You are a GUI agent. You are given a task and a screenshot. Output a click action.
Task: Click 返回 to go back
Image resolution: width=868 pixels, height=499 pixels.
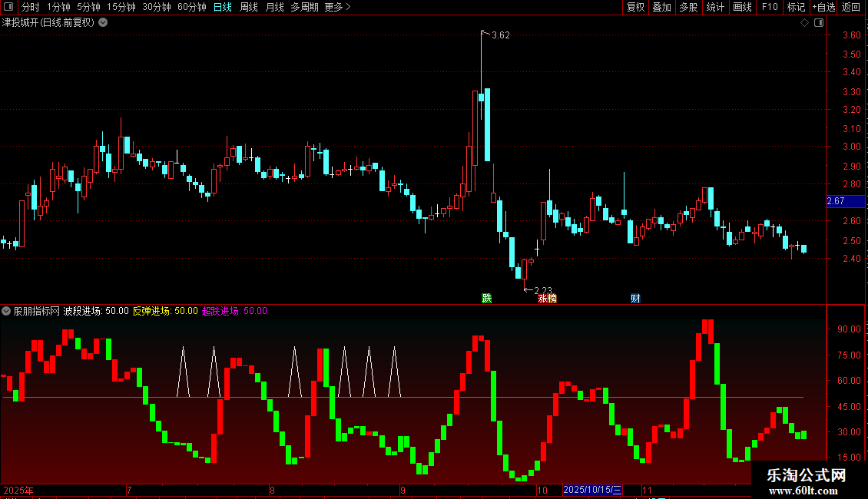click(851, 7)
